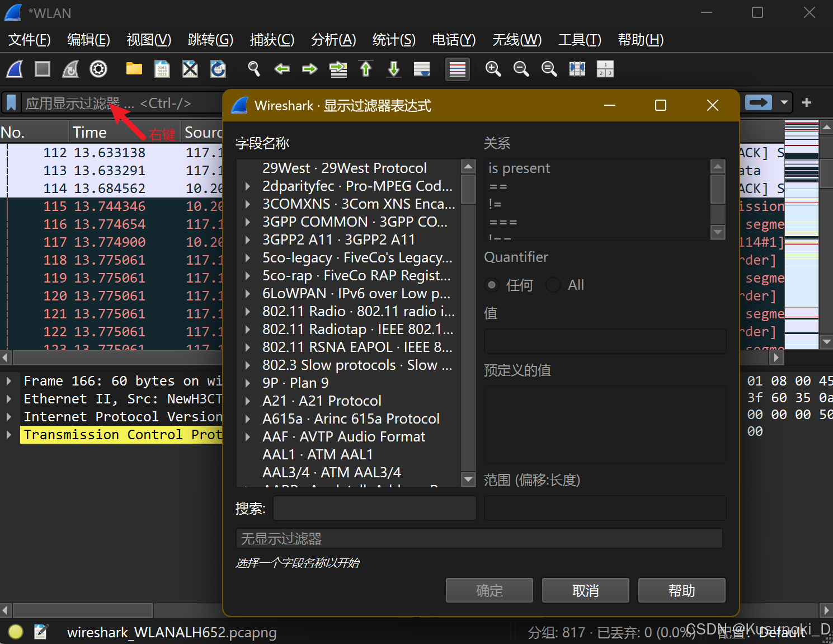Viewport: 833px width, 644px height.
Task: Select the 29West Protocol entry
Action: pyautogui.click(x=349, y=168)
